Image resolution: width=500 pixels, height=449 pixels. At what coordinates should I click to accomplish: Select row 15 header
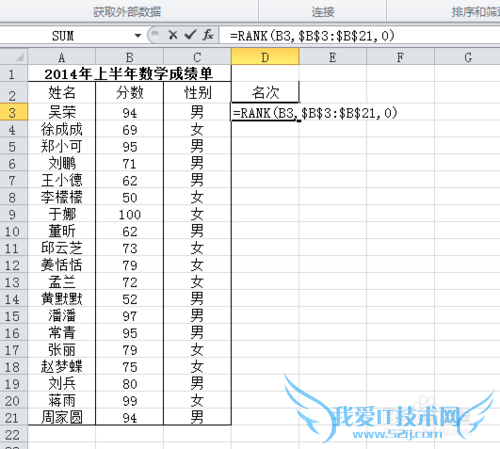[x=14, y=316]
